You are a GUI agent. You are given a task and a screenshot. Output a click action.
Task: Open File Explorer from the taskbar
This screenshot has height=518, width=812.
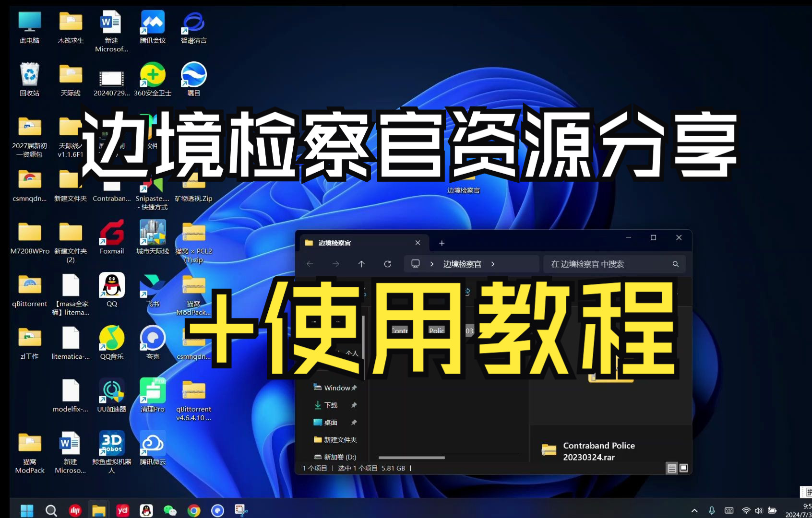pyautogui.click(x=99, y=510)
